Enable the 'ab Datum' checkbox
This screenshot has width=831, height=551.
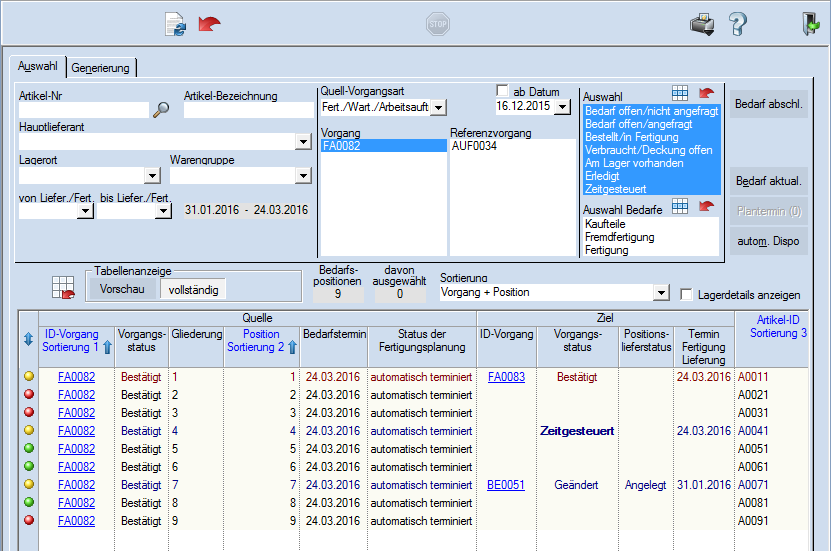503,91
